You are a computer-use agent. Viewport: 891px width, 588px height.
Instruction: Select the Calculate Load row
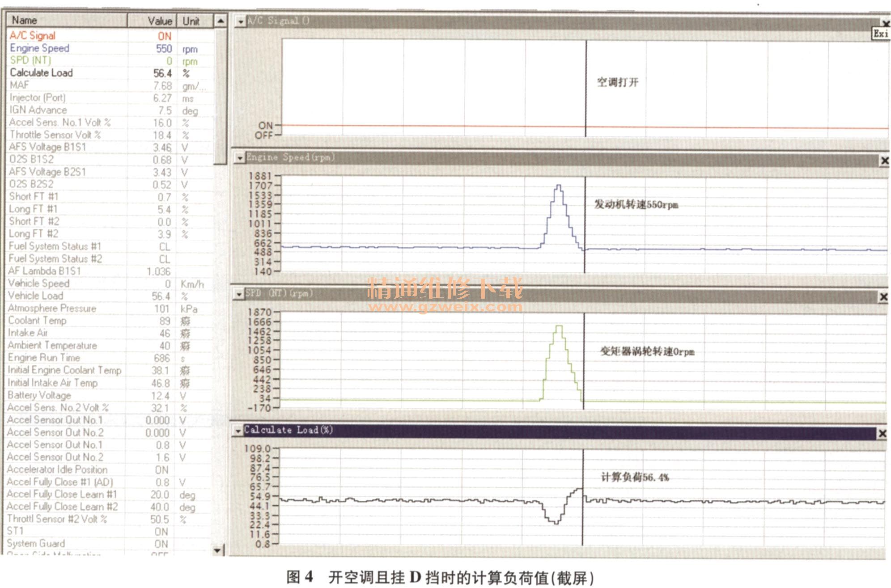click(x=110, y=73)
